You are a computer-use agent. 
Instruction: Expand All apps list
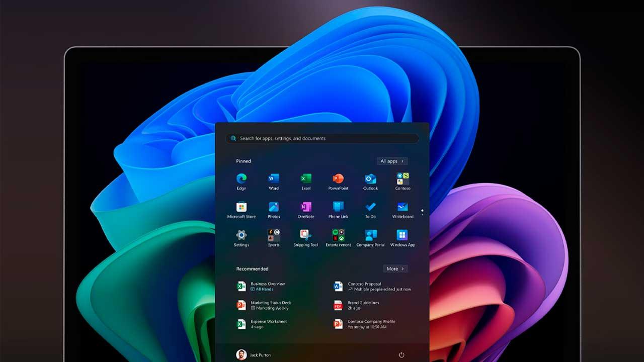pos(392,161)
